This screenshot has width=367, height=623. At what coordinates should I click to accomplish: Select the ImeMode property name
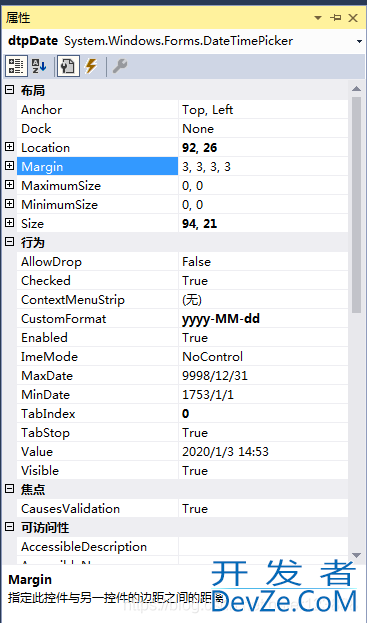point(49,357)
